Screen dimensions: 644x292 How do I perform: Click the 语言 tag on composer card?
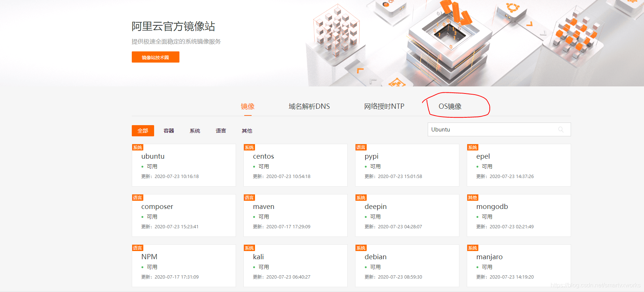(x=138, y=198)
